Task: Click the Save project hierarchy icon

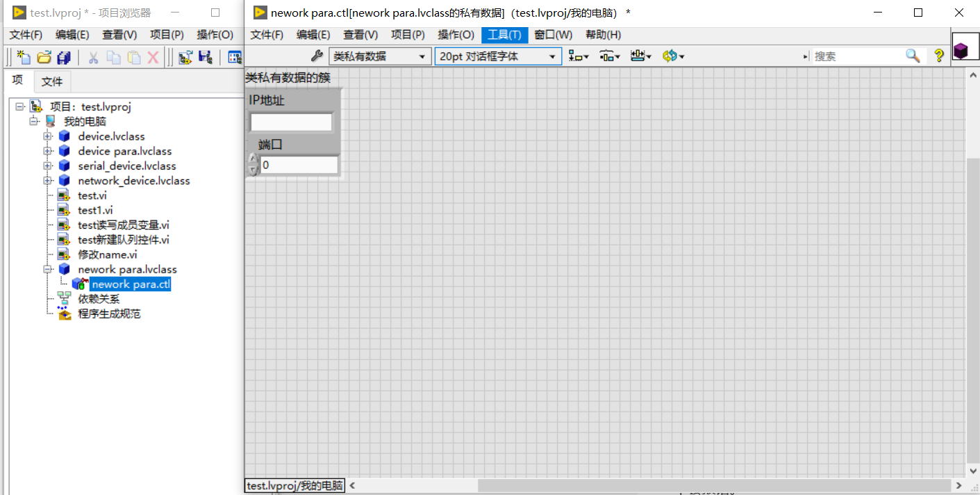Action: click(205, 58)
